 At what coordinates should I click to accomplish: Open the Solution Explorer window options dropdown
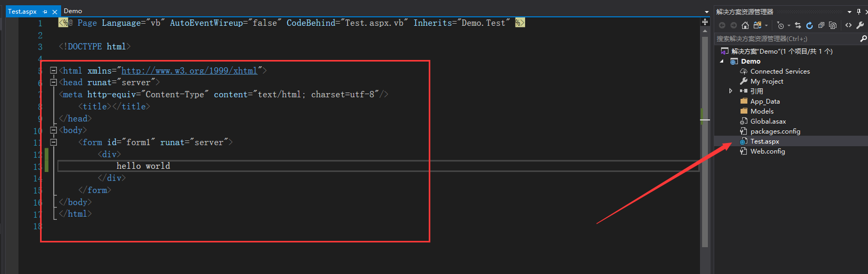(x=850, y=12)
